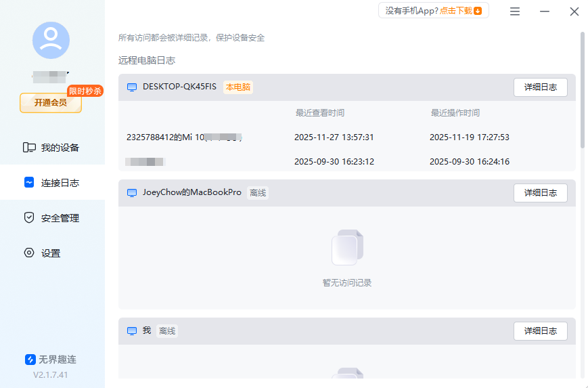Select the 2325788412的Mi 10 log row

click(347, 137)
